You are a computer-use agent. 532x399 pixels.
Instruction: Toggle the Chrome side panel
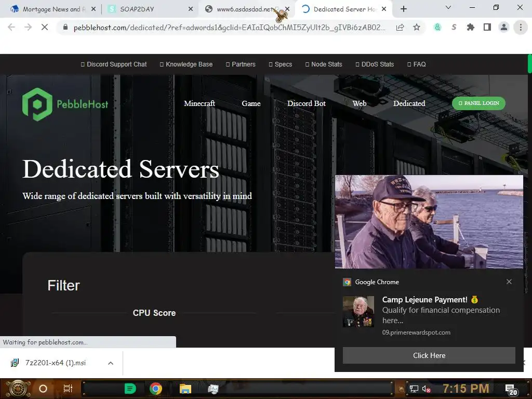487,27
